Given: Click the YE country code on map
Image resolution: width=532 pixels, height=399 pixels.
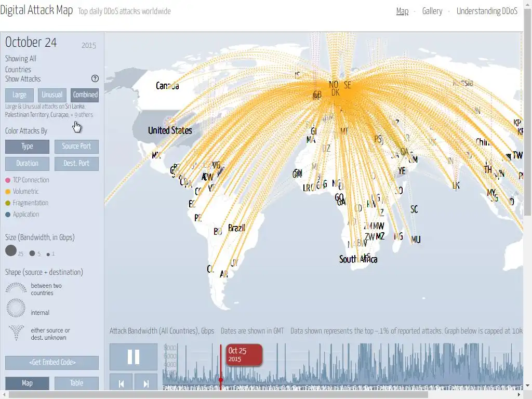Looking at the screenshot, I should pyautogui.click(x=402, y=171).
